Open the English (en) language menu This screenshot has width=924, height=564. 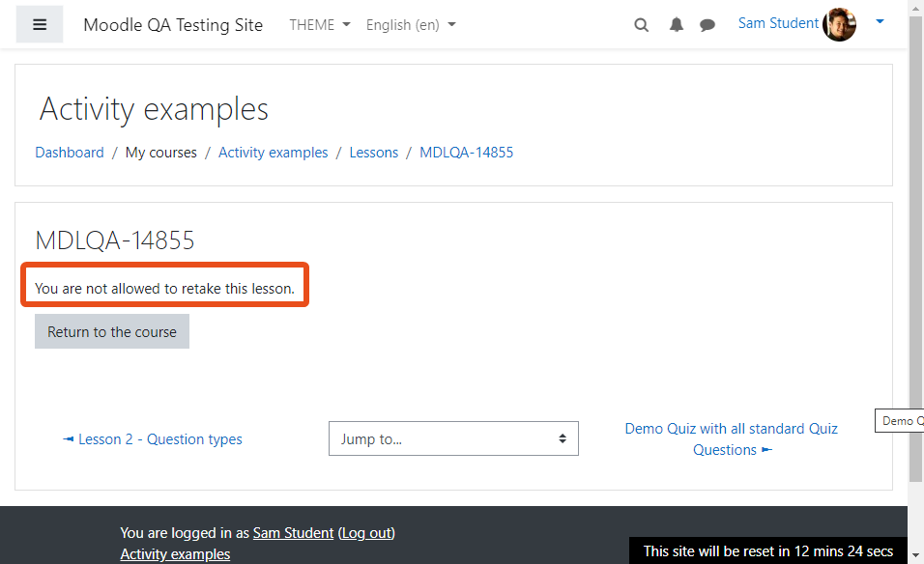coord(411,25)
